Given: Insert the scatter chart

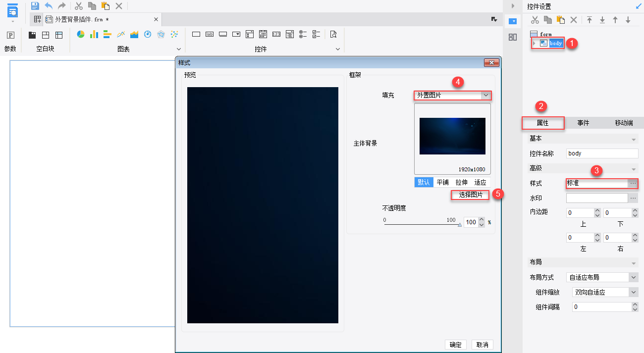Looking at the screenshot, I should [174, 34].
